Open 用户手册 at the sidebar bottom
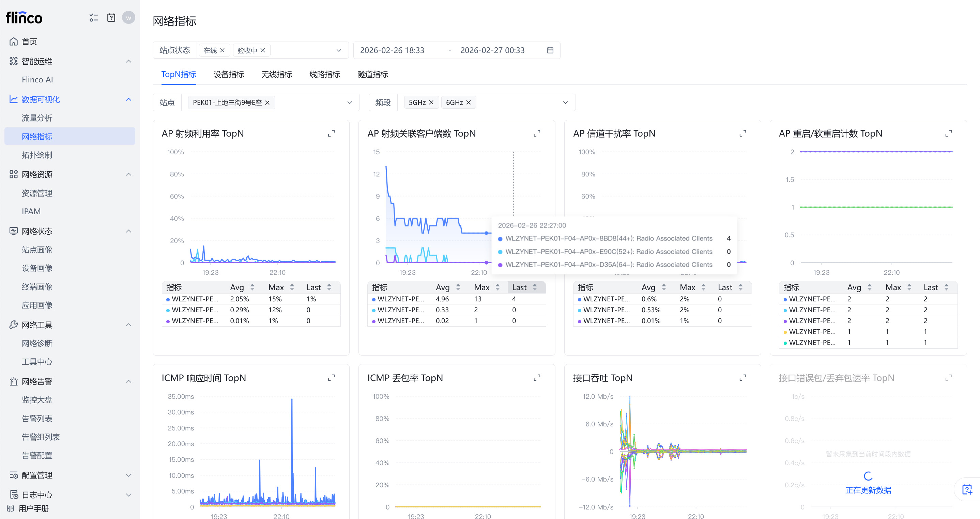 pos(33,508)
